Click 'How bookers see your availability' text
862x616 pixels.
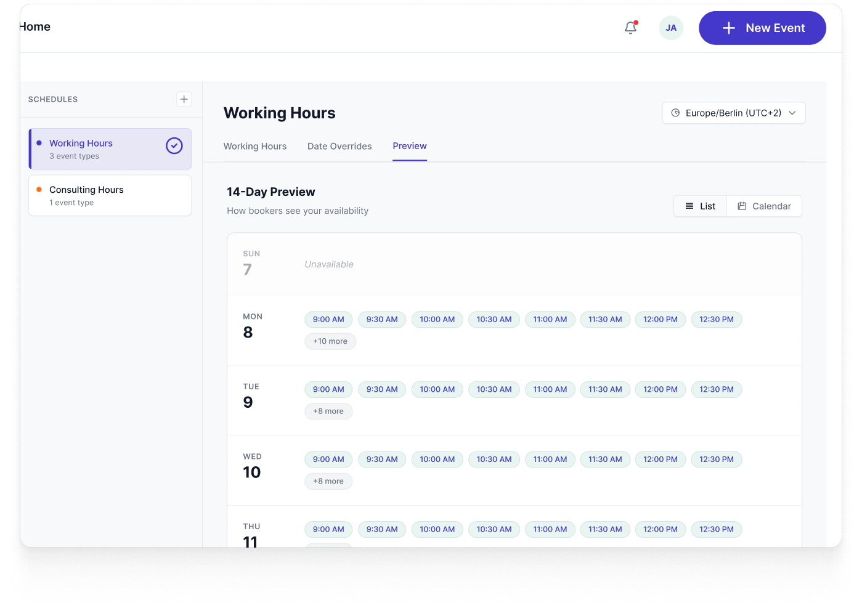[x=298, y=211]
